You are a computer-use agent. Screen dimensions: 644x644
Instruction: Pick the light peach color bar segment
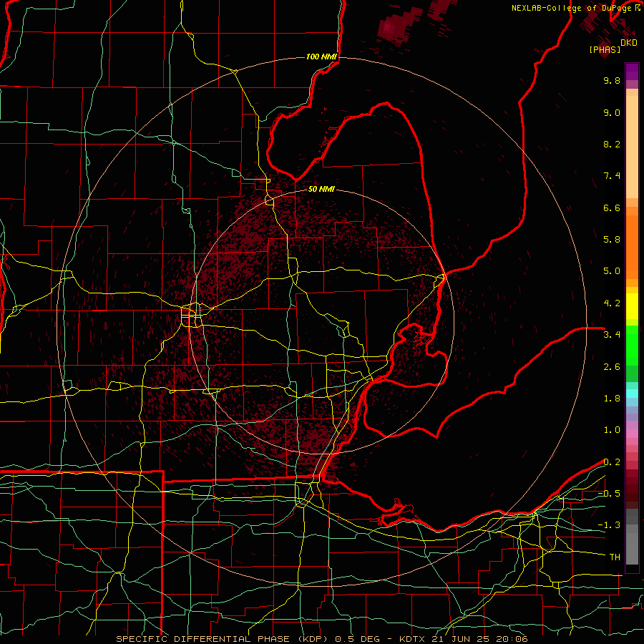[632, 148]
